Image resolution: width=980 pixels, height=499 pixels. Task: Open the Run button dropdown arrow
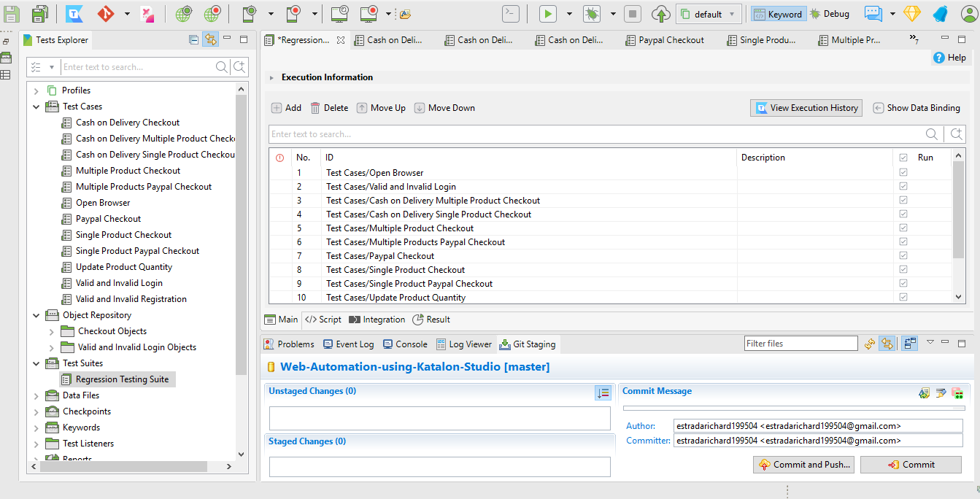point(569,14)
